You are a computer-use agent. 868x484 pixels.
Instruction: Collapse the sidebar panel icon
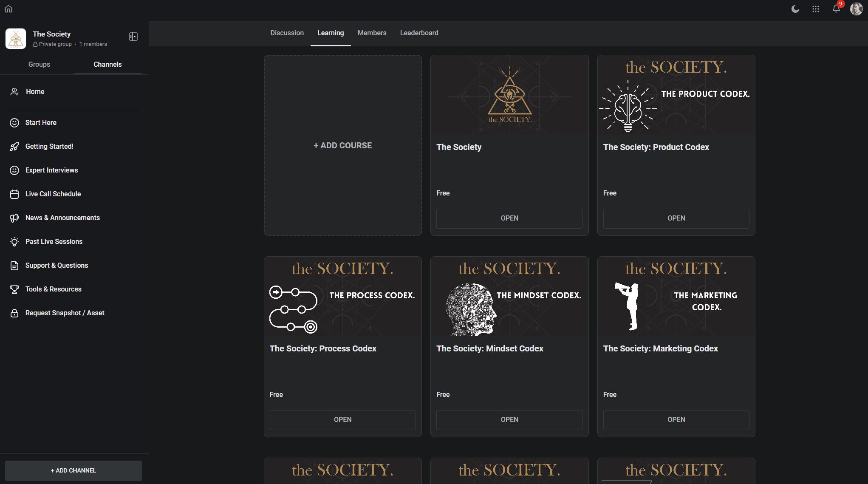tap(133, 37)
